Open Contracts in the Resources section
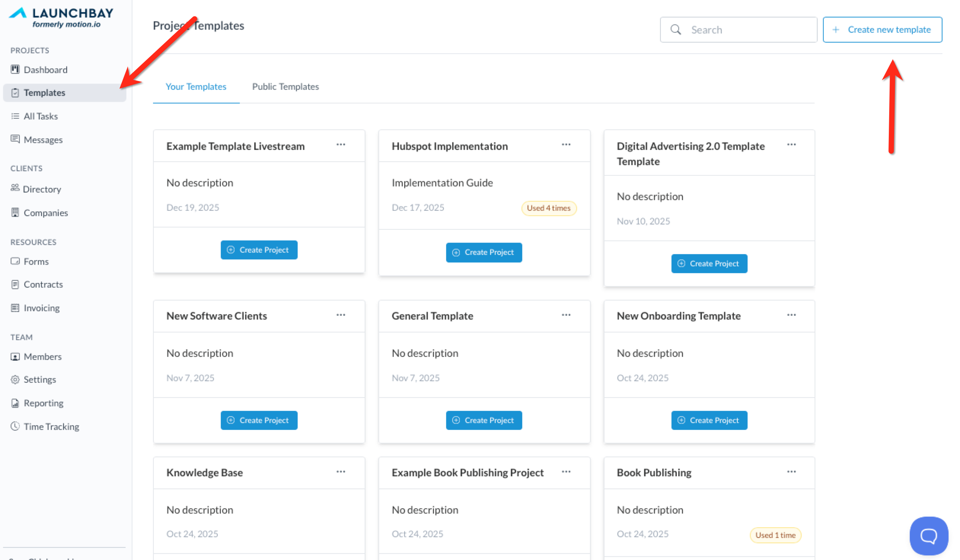This screenshot has height=560, width=960. 43,285
